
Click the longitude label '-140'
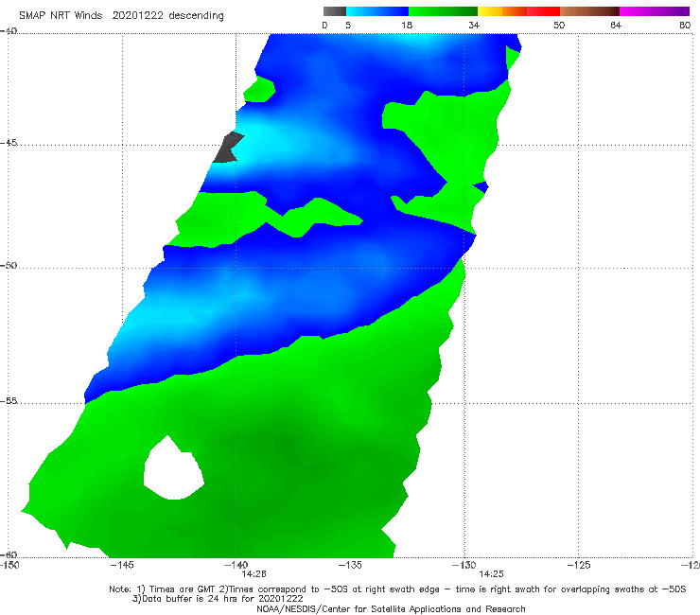pos(236,565)
